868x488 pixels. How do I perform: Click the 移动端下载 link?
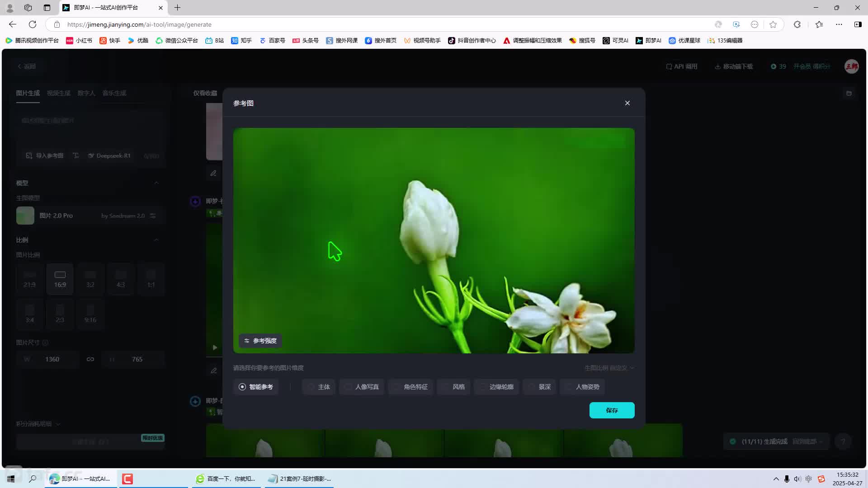pos(734,66)
